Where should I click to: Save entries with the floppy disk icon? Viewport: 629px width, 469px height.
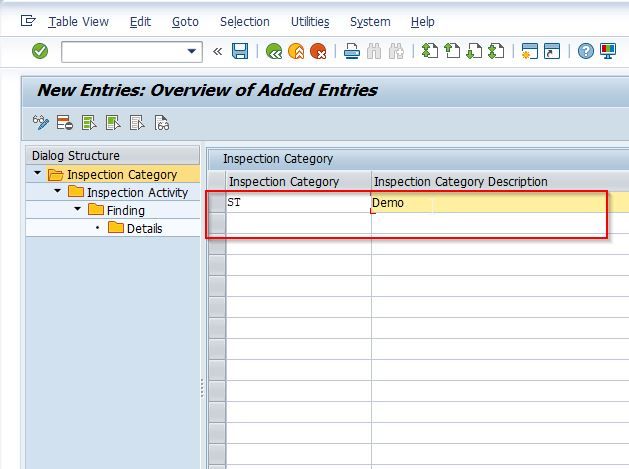(240, 51)
